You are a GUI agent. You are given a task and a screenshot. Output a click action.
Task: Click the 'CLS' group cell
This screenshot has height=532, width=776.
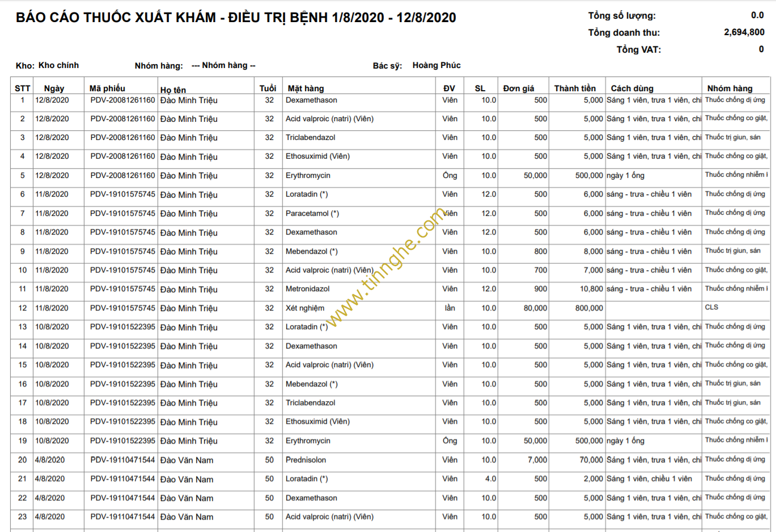(711, 307)
